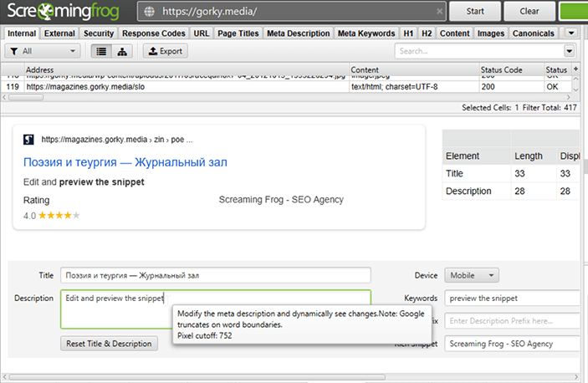Open the H2 tab

point(427,33)
